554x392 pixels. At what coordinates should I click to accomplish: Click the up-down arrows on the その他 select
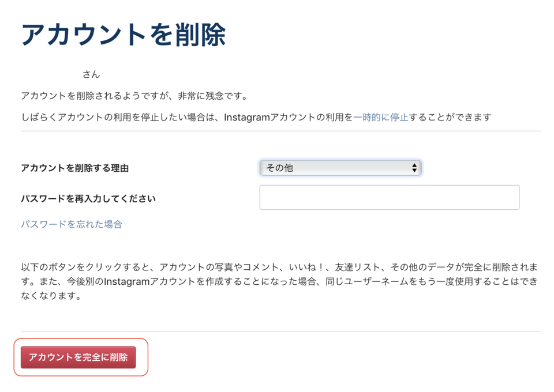[414, 168]
